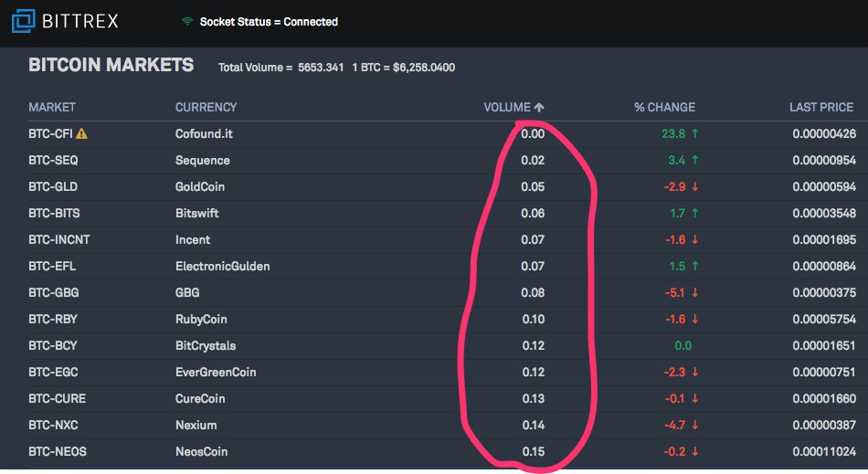Open the BTC-GLD market link
This screenshot has width=868, height=474.
[53, 186]
